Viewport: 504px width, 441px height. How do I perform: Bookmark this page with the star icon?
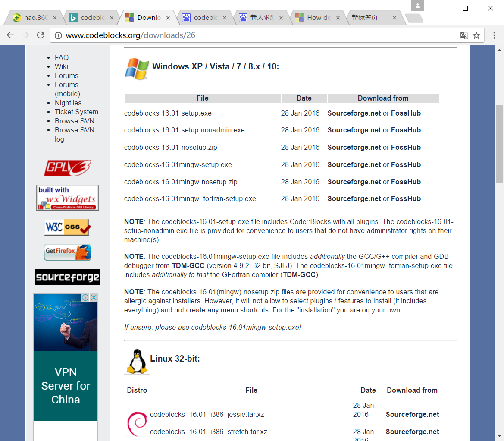pyautogui.click(x=476, y=35)
